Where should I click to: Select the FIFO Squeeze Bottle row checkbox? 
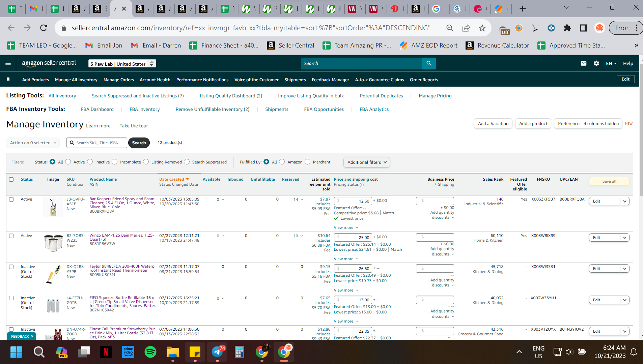pos(11,298)
